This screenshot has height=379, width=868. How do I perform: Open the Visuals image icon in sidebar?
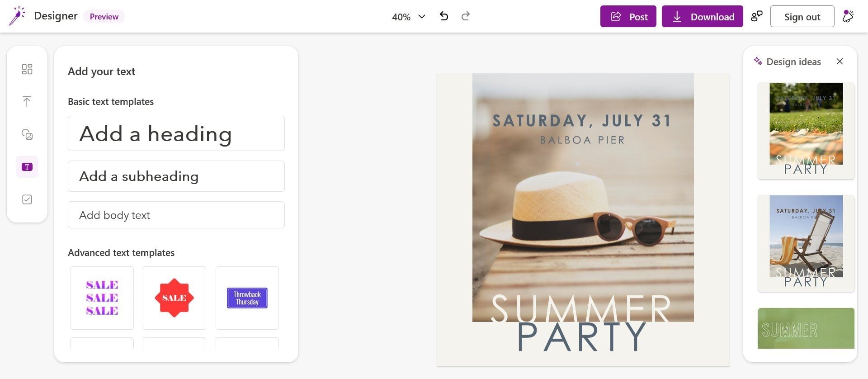[27, 134]
